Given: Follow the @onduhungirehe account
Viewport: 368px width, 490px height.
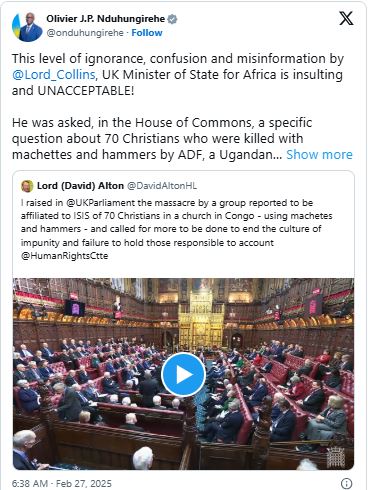Looking at the screenshot, I should point(147,33).
